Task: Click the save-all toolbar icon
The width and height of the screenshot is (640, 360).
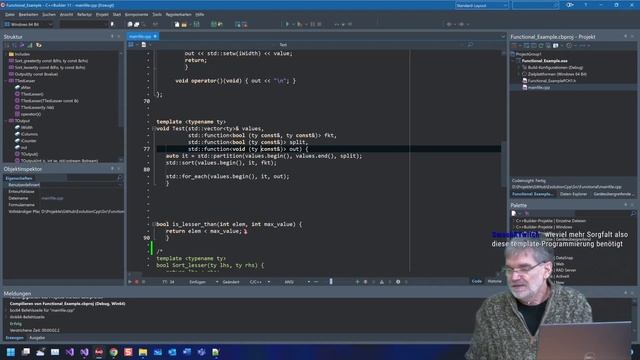Action: coord(197,24)
